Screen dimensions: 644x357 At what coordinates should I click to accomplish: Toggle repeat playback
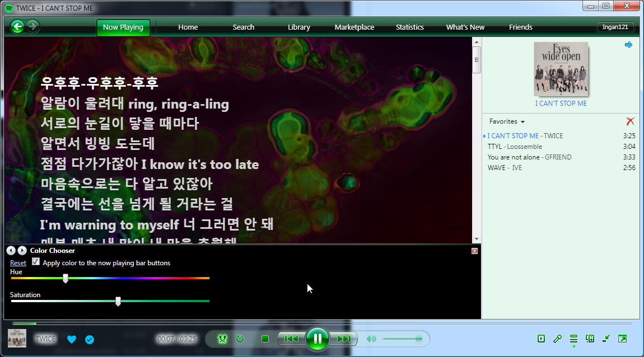[x=240, y=339]
